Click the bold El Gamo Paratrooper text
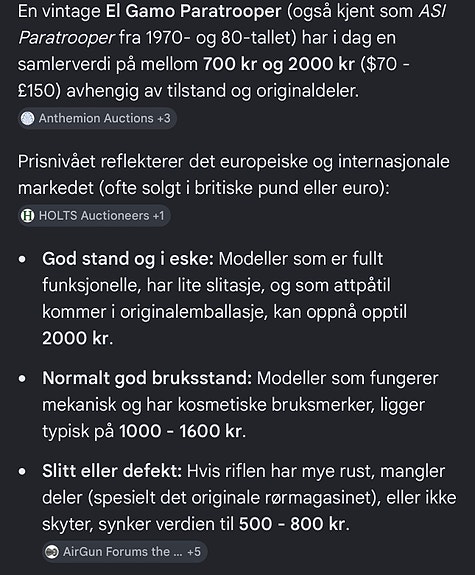The height and width of the screenshot is (575, 475). coord(193,11)
